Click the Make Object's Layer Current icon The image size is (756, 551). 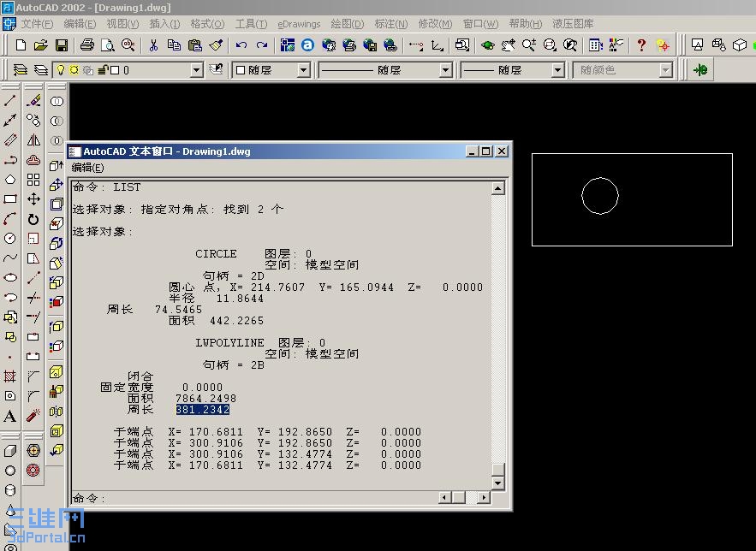point(216,70)
